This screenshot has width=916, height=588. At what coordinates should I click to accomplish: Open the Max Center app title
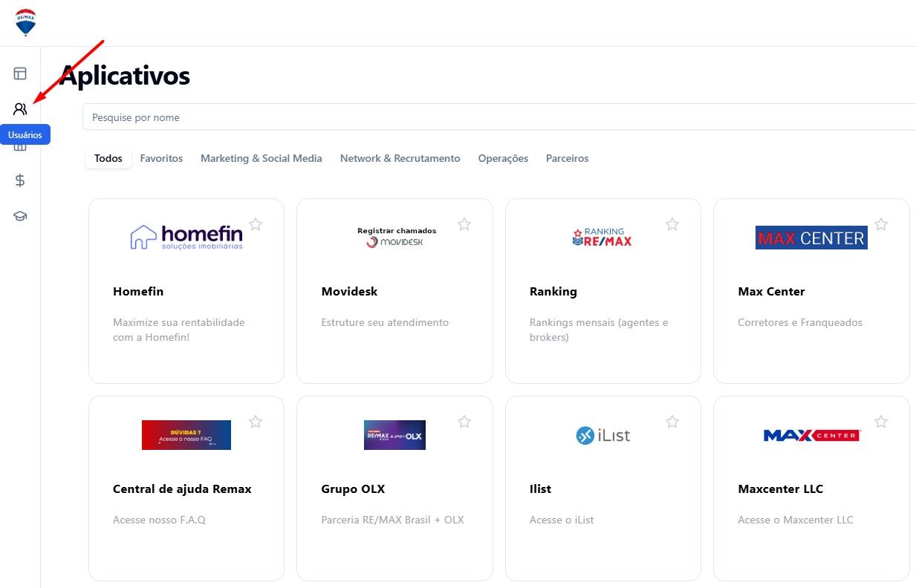click(x=771, y=292)
